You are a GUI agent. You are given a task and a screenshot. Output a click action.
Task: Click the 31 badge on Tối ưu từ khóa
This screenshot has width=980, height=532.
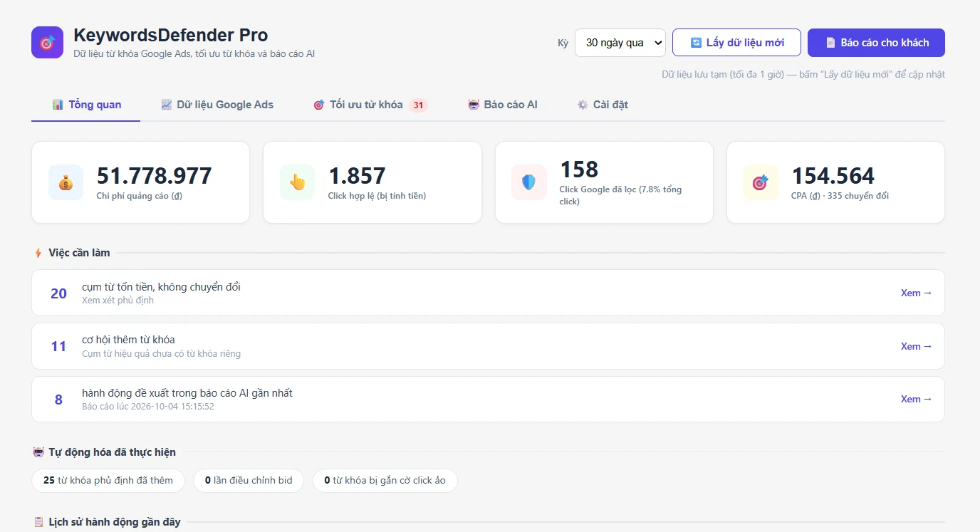click(418, 105)
